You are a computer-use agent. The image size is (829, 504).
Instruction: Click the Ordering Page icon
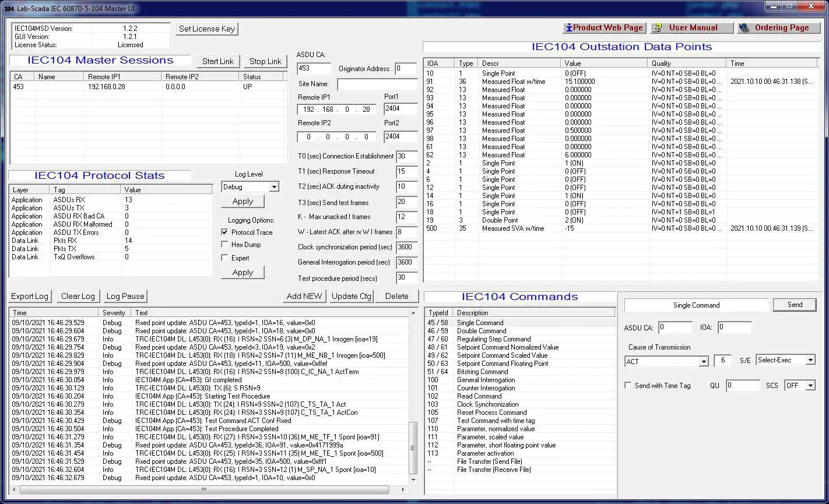coord(743,28)
